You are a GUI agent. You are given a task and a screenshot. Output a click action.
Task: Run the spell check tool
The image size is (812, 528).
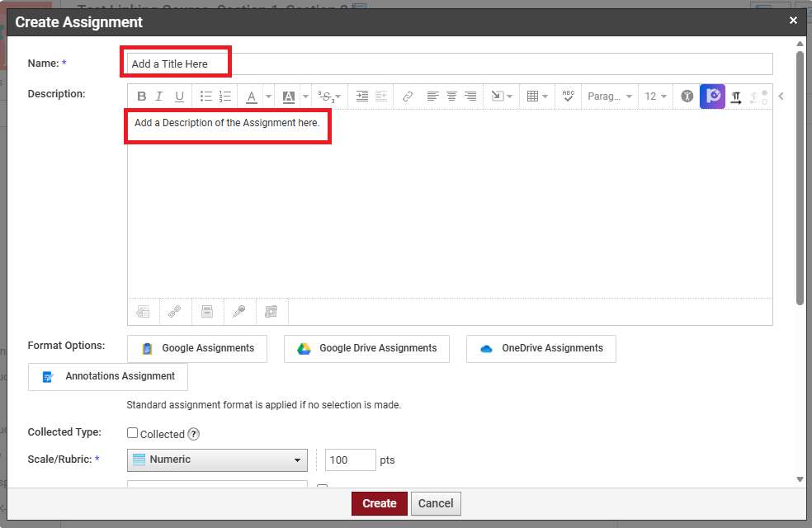point(568,97)
